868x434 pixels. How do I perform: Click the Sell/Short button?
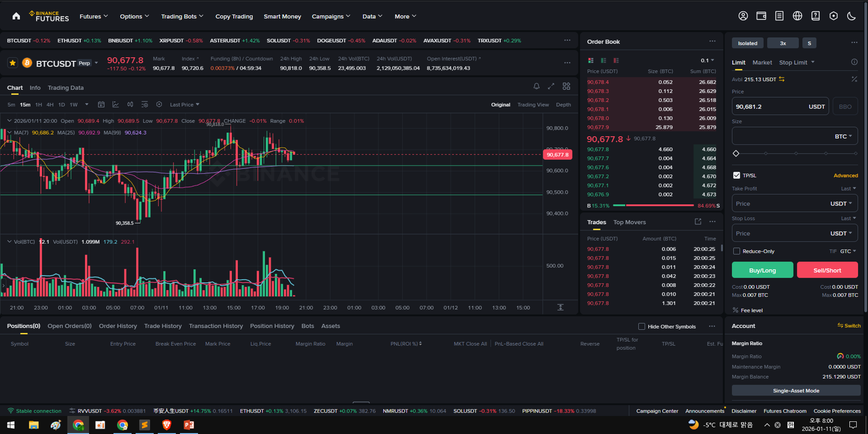click(x=827, y=270)
